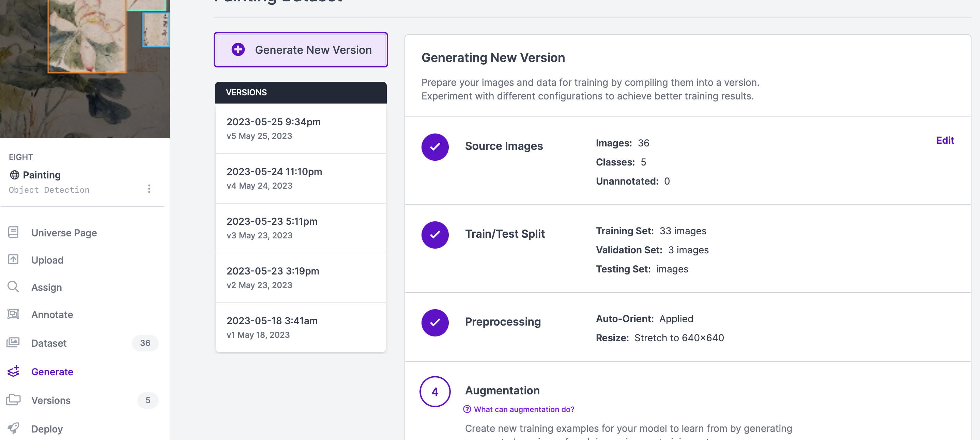Open the three-dot project options menu
The height and width of the screenshot is (440, 980).
pos(149,189)
